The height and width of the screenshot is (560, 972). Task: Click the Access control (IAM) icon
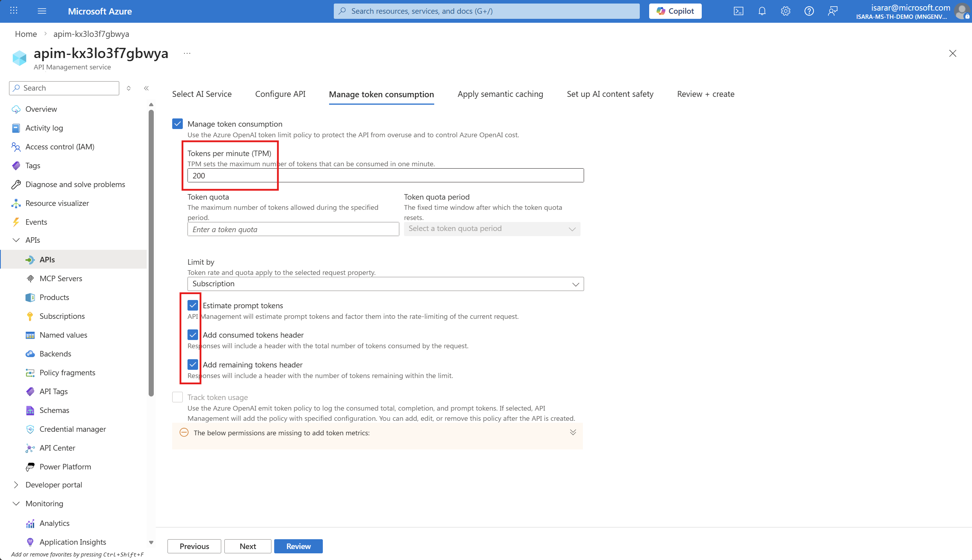16,147
